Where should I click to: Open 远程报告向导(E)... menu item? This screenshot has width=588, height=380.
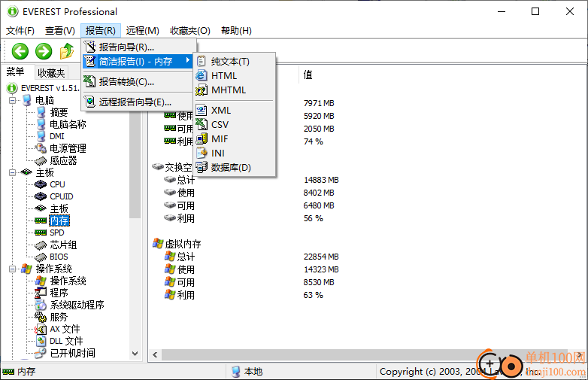coord(138,102)
